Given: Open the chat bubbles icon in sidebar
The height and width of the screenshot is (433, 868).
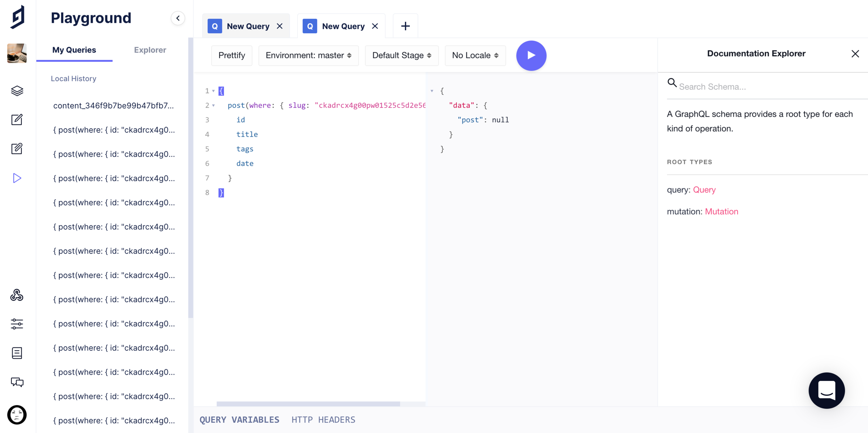Looking at the screenshot, I should point(17,382).
